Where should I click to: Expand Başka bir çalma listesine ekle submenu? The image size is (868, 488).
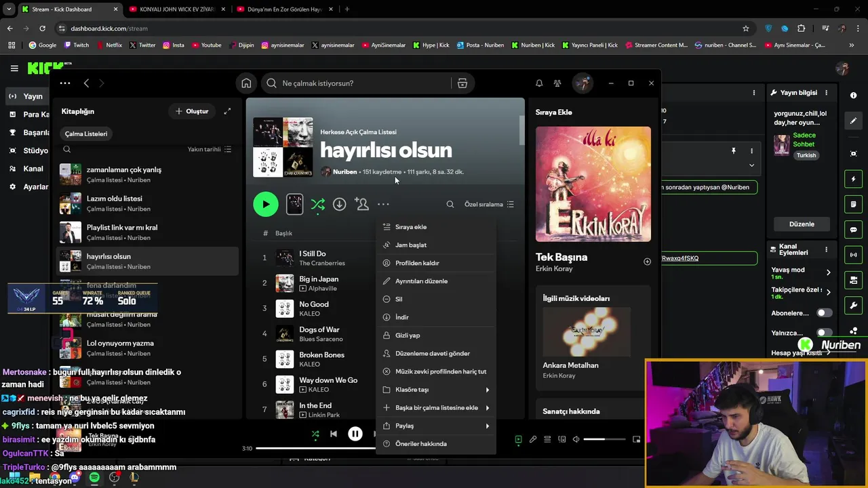437,408
